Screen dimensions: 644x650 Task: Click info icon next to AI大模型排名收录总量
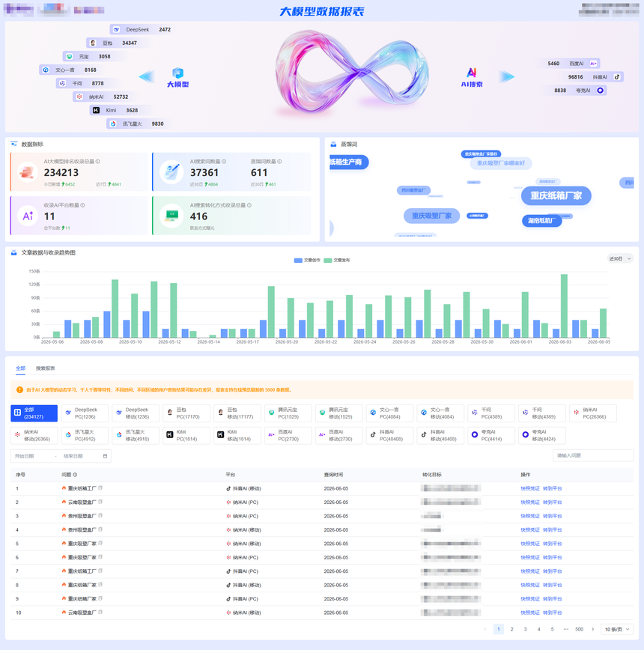point(98,161)
